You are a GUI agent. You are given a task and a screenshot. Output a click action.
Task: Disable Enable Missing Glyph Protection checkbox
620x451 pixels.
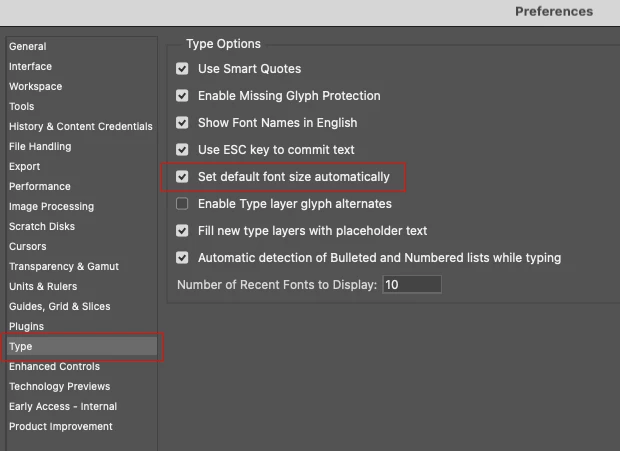pyautogui.click(x=182, y=96)
